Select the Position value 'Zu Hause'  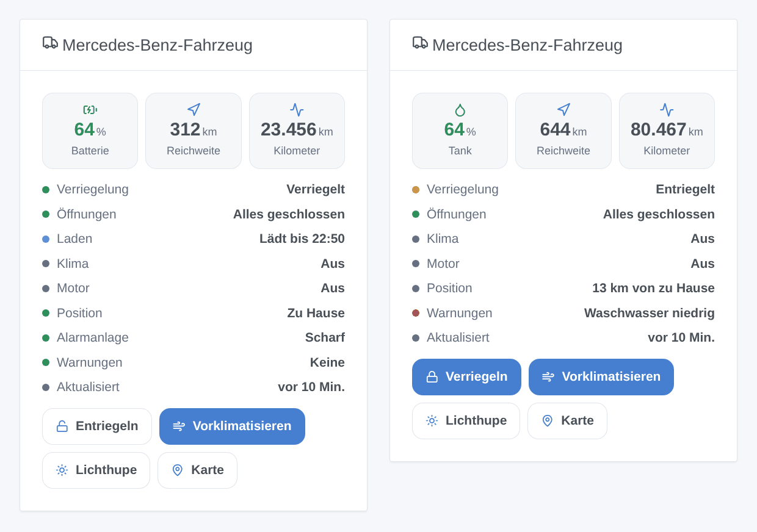[316, 313]
